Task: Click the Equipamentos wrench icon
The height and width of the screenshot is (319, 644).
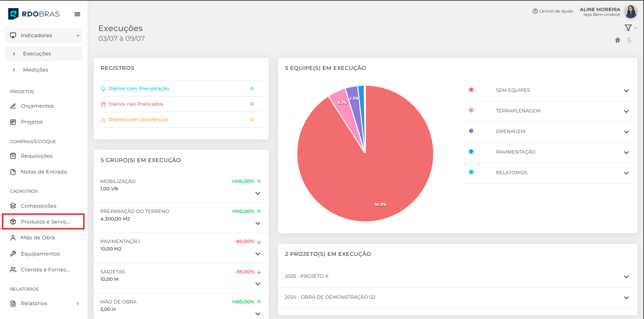Action: click(x=13, y=254)
